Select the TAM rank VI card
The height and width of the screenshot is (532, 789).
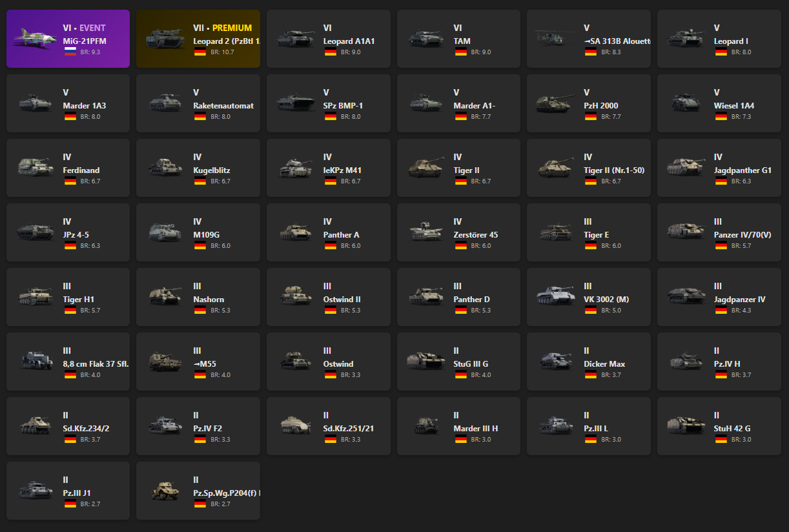(x=458, y=39)
